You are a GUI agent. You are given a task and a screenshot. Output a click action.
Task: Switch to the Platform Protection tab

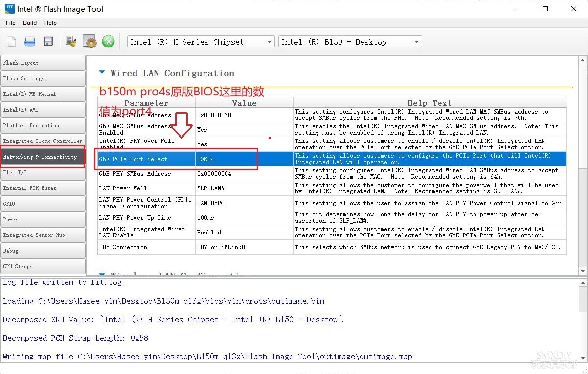[43, 125]
